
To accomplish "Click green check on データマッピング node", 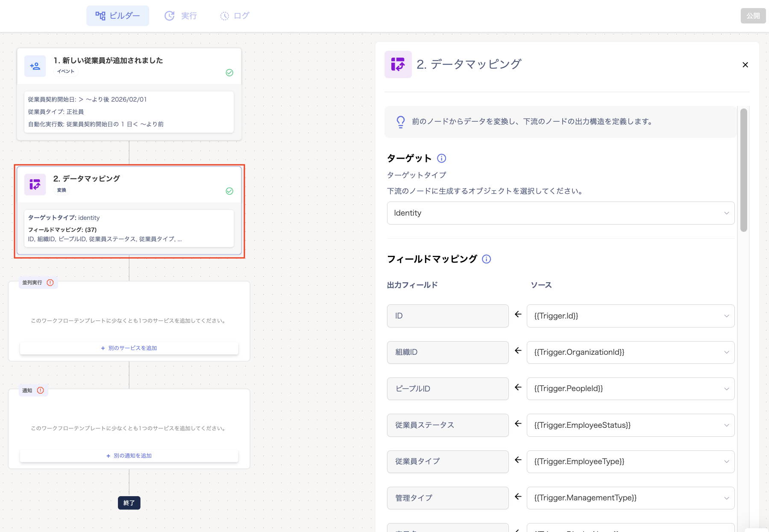I will [229, 191].
